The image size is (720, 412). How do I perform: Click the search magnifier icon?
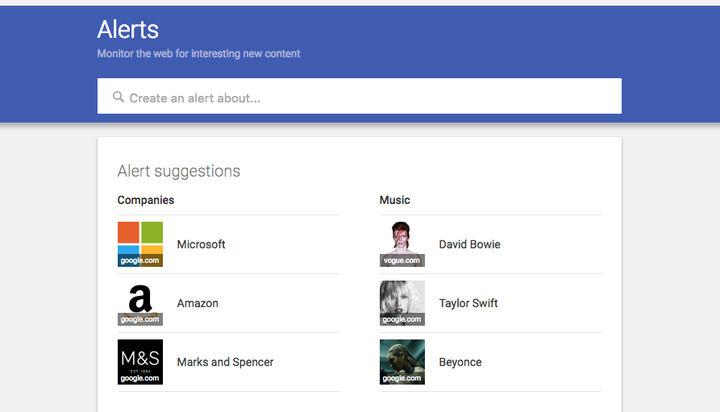click(x=118, y=97)
